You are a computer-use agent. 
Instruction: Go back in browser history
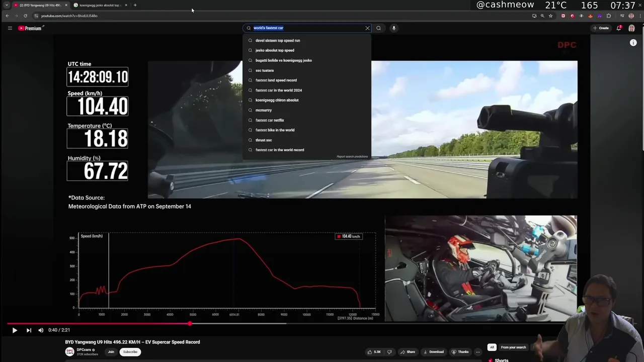click(x=7, y=16)
